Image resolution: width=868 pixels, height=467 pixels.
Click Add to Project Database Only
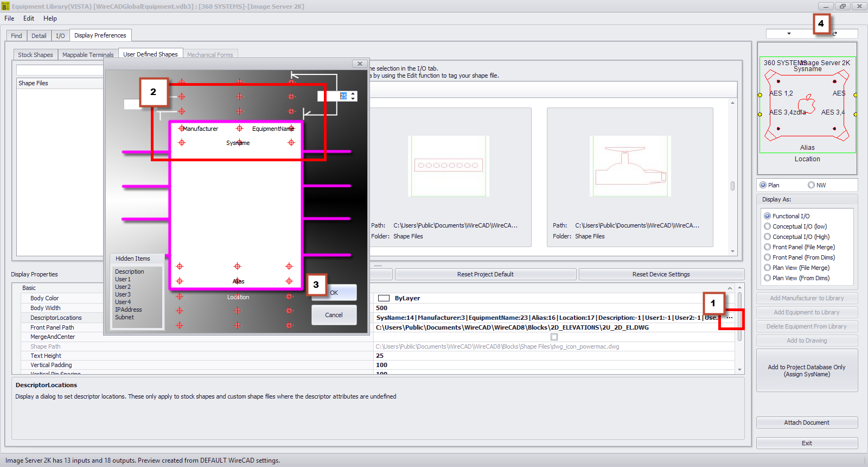pos(807,370)
